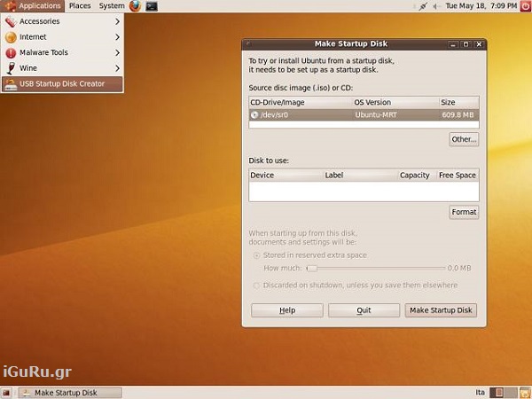
Task: Click the Other... button
Action: 464,139
